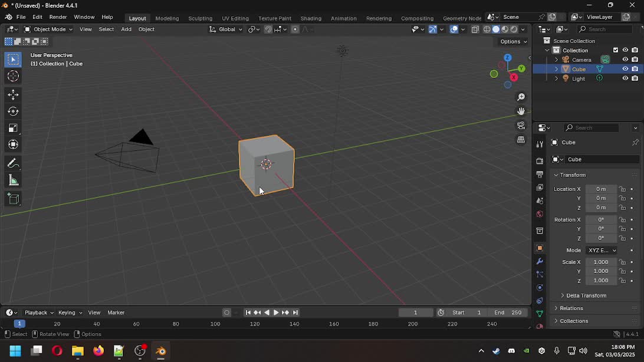Screen dimensions: 644x362
Task: Select the Scale tool
Action: point(13,128)
